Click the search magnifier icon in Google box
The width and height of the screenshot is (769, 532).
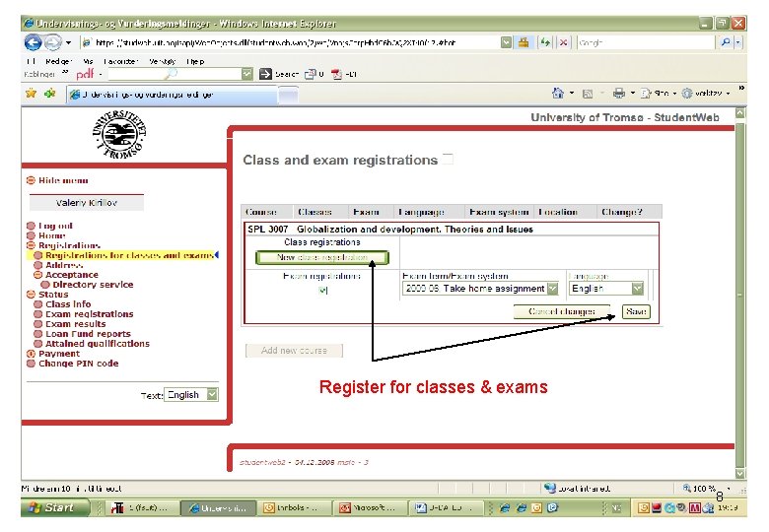click(726, 42)
